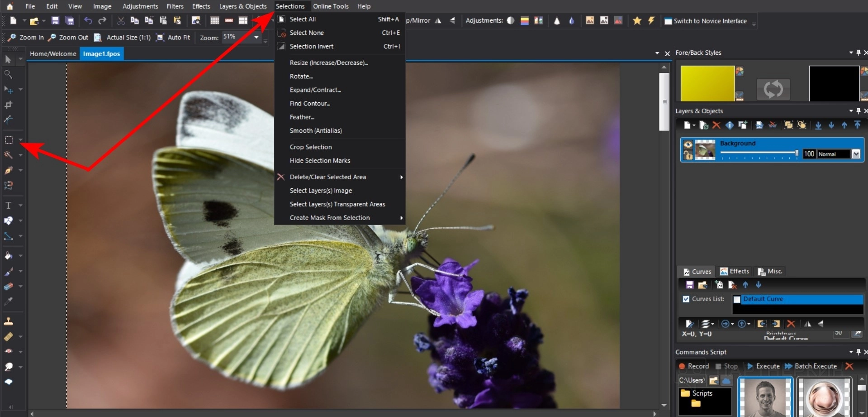Click the yellow star favorites icon
The image size is (868, 417).
(x=637, y=21)
